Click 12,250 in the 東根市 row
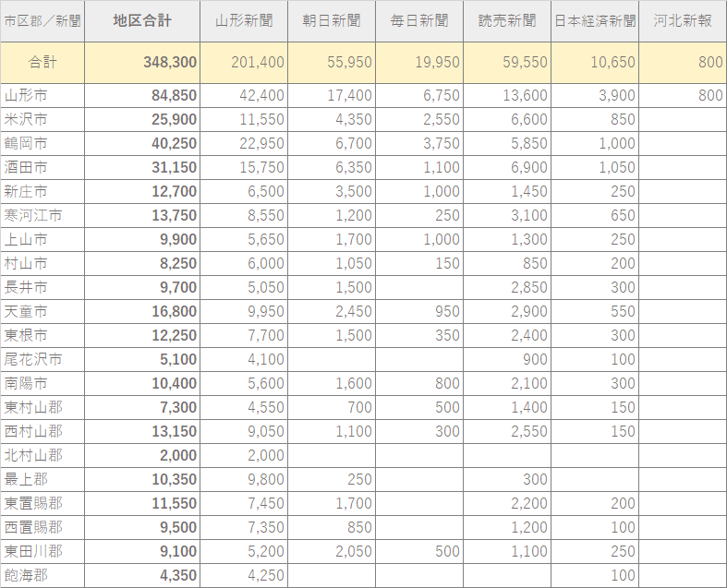The width and height of the screenshot is (727, 588). [142, 335]
